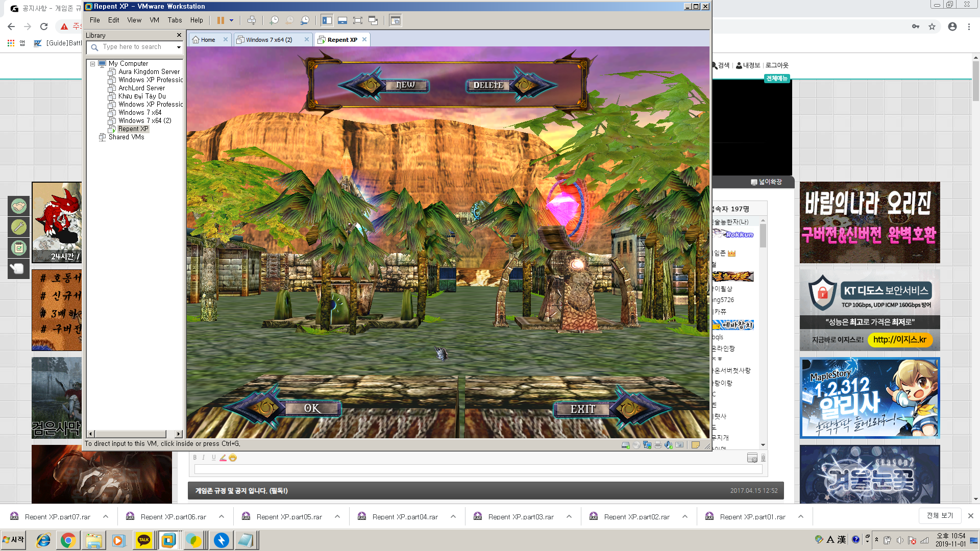Collapse the My Computer tree node

pyautogui.click(x=92, y=64)
